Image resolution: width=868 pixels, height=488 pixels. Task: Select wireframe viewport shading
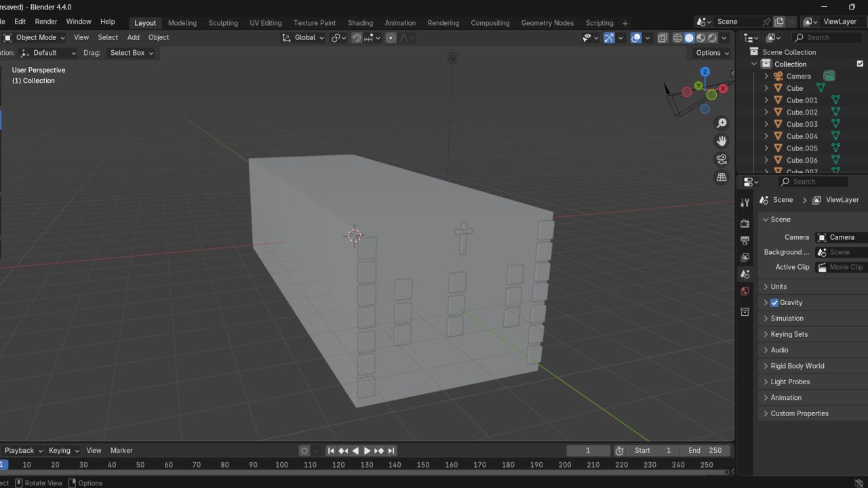[677, 38]
